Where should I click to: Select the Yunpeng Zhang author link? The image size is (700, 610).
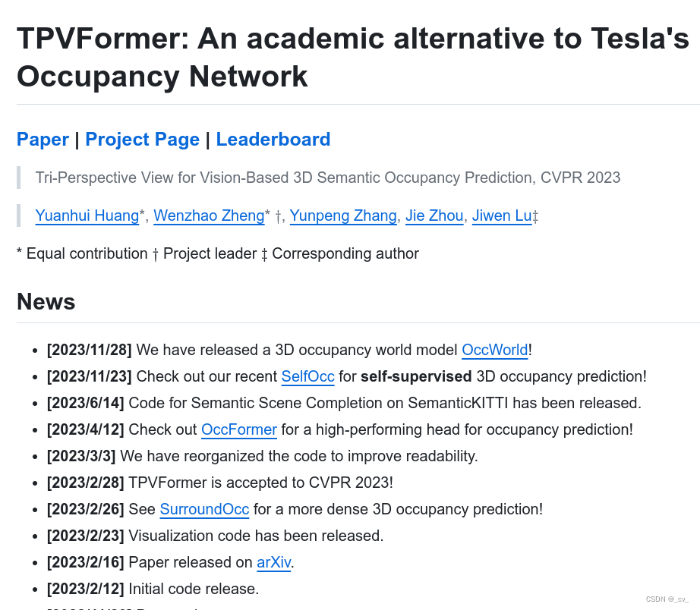tap(342, 215)
